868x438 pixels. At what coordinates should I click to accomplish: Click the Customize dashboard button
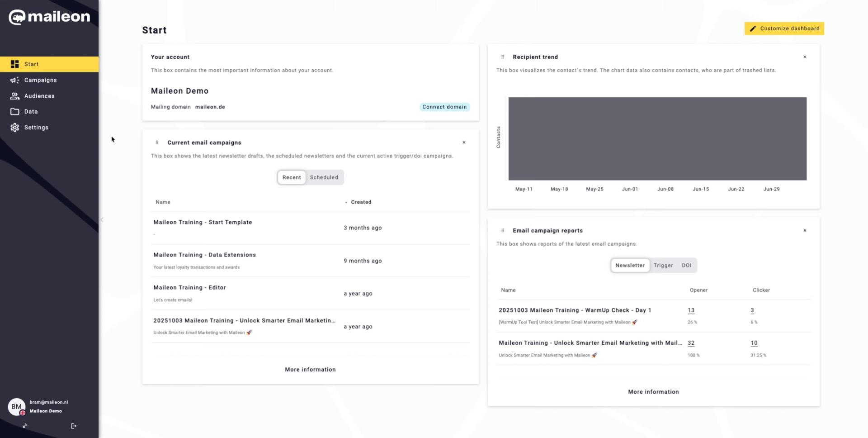784,29
